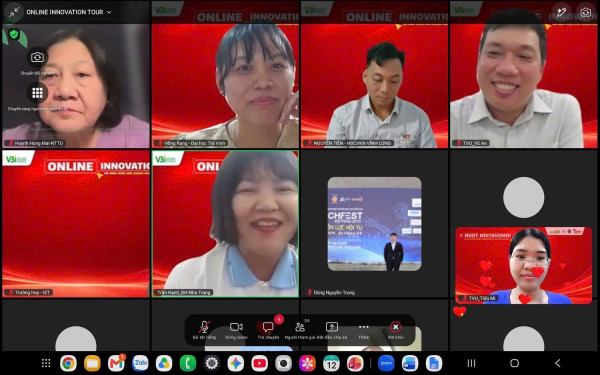Select the TVU_Tiểu Mi self-view thumbnail
Image resolution: width=600 pixels, height=375 pixels.
(x=523, y=265)
